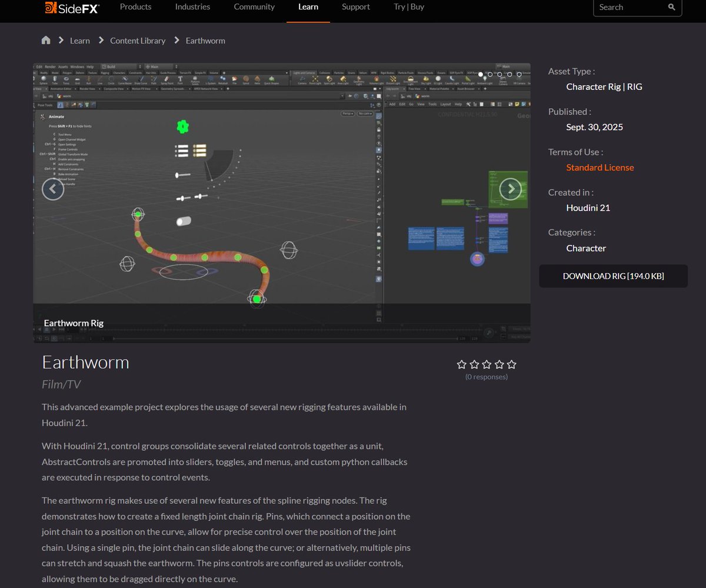706x588 pixels.
Task: Show the previous carousel slide
Action: coord(53,189)
